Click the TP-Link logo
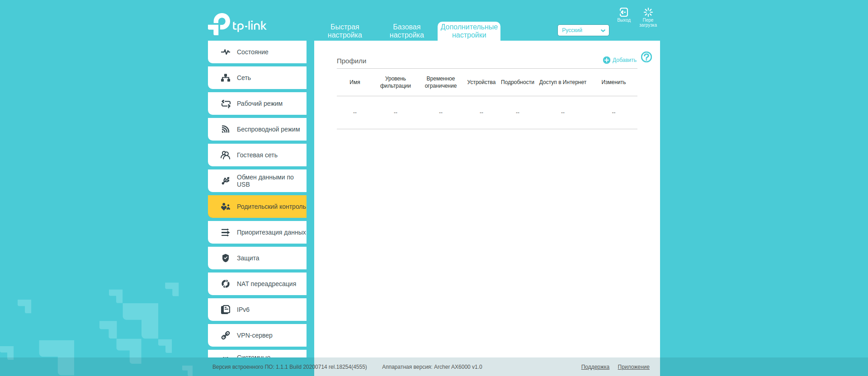 (x=237, y=24)
